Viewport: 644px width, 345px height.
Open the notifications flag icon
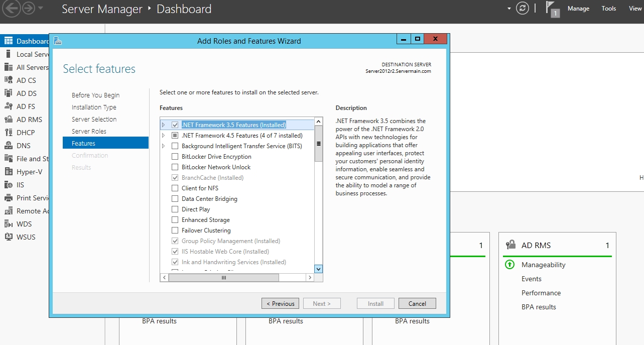click(x=552, y=9)
